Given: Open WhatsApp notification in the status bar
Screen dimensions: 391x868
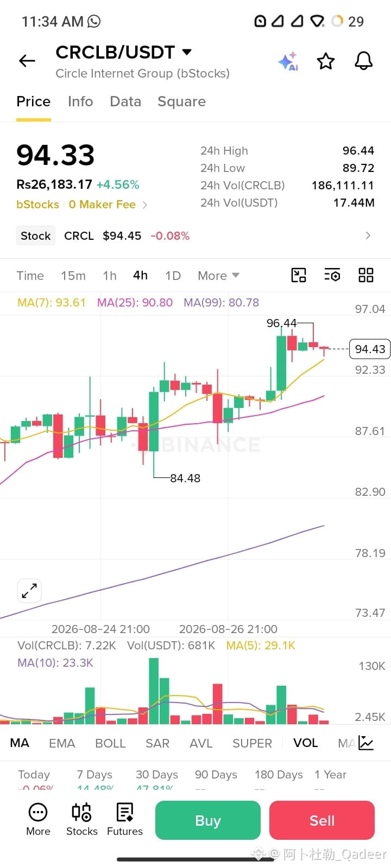Looking at the screenshot, I should [94, 21].
